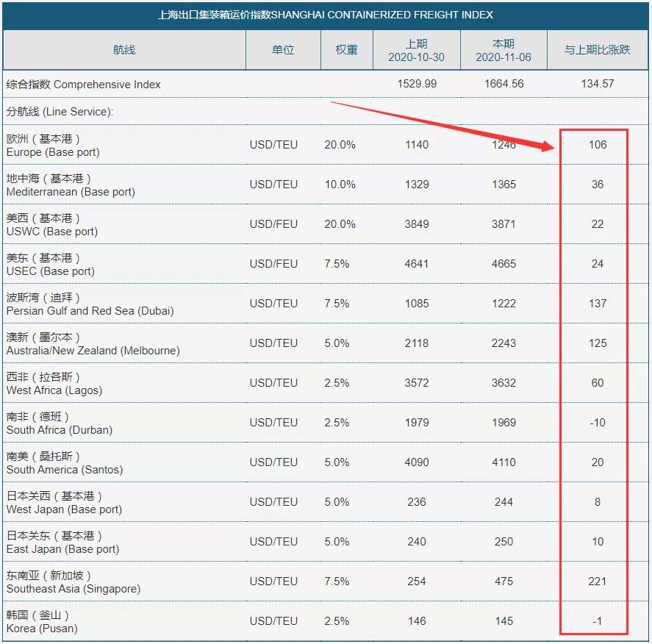Select the 'Korea (Pusan)' route

42,629
